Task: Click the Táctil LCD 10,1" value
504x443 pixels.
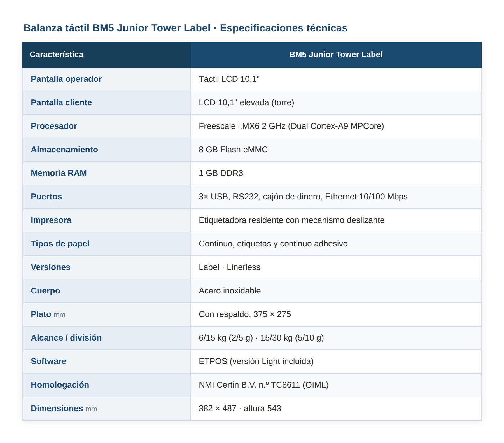Action: [229, 79]
